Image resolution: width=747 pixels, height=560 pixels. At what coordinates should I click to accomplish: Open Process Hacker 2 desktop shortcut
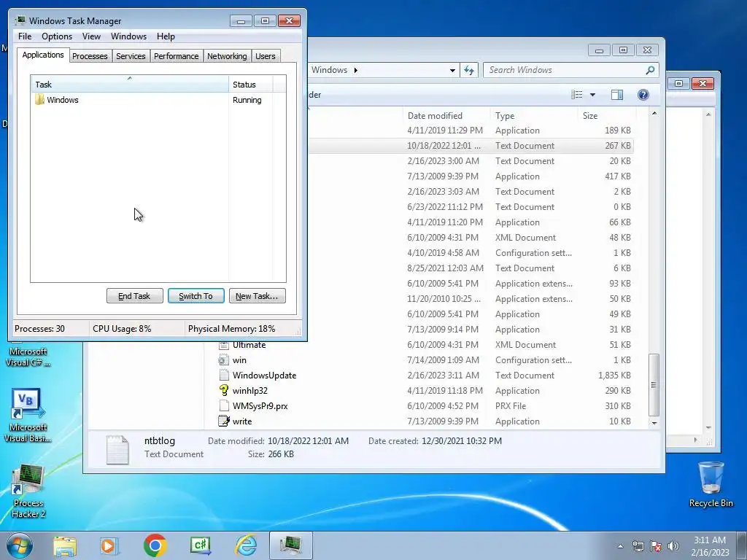tap(28, 491)
